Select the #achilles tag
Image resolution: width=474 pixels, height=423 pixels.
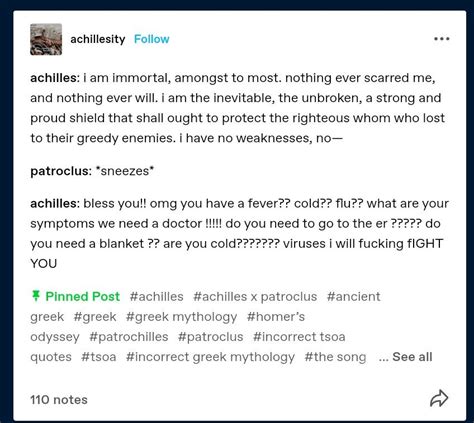coord(157,296)
